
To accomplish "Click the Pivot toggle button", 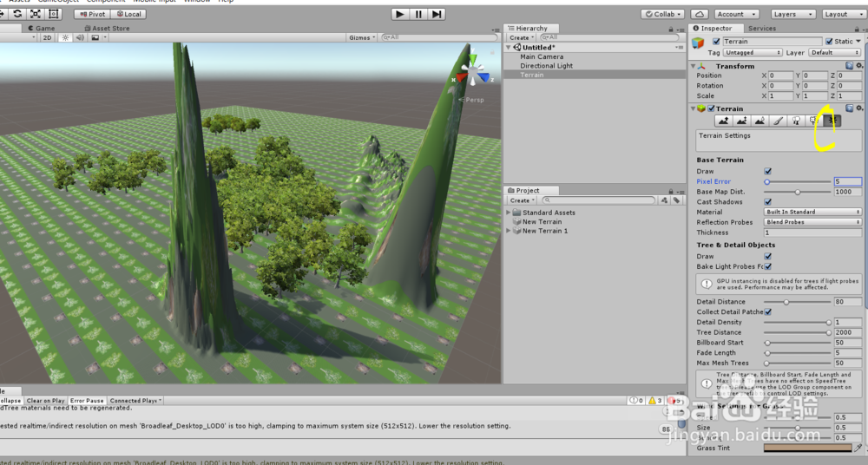I will coord(93,14).
